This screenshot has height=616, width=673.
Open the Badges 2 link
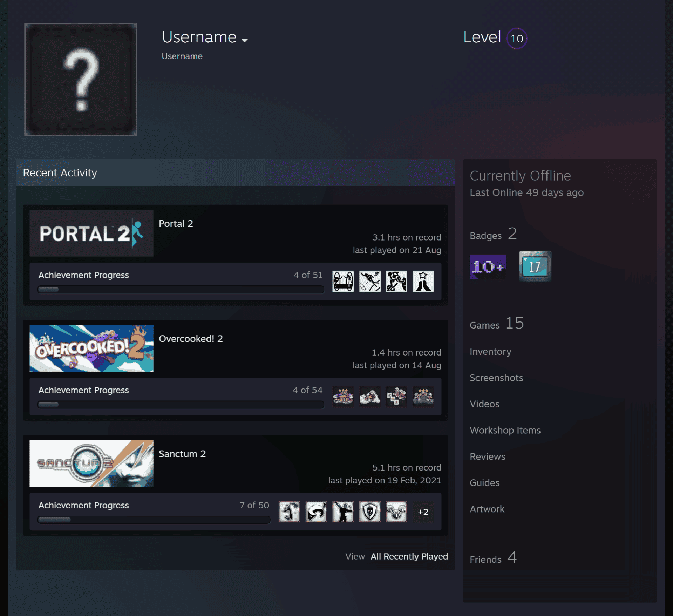tap(493, 234)
